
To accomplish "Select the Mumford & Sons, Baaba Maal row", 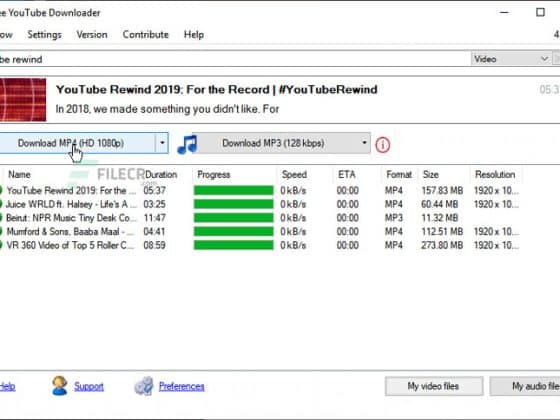I will [261, 231].
